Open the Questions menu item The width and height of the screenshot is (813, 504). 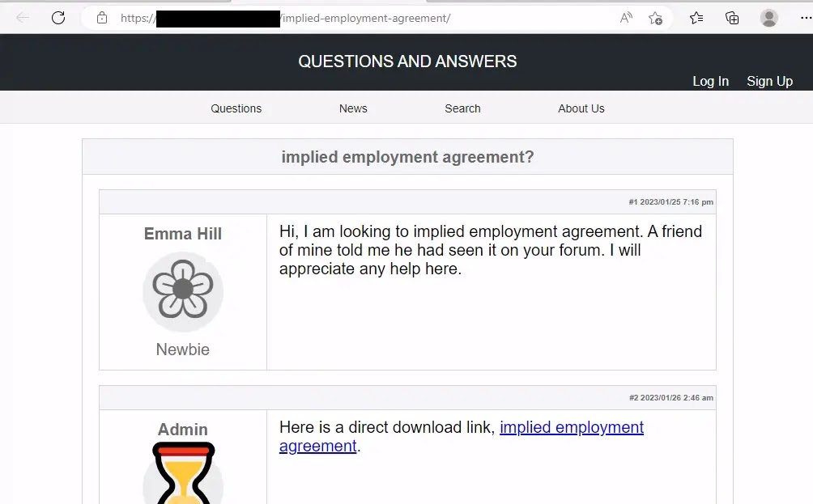pos(236,108)
